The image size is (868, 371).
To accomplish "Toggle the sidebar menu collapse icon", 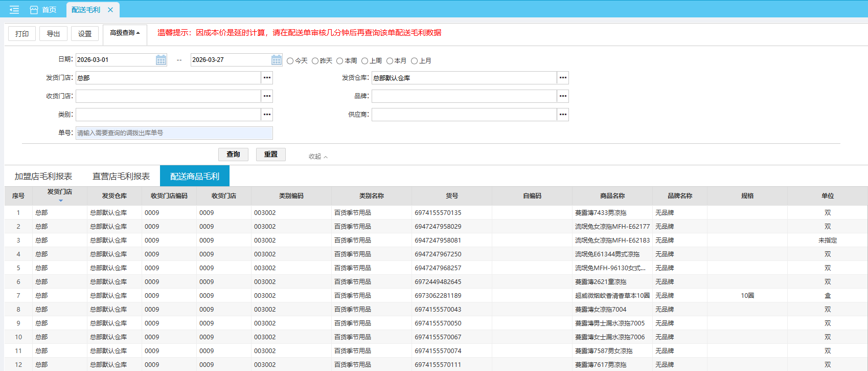I will 14,10.
